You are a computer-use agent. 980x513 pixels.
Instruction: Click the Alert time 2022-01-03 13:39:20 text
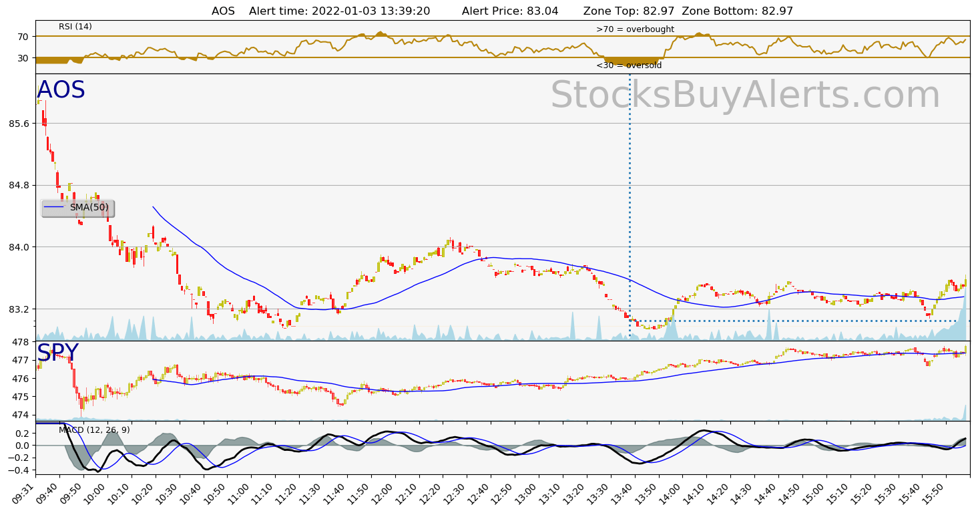pyautogui.click(x=339, y=11)
